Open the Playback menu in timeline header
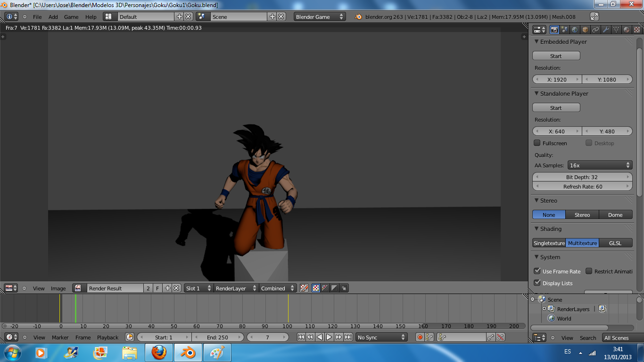The height and width of the screenshot is (362, 644). pyautogui.click(x=107, y=337)
